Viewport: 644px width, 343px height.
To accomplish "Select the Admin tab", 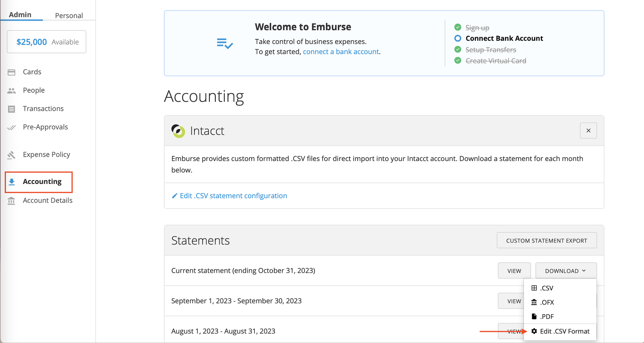I will click(20, 15).
